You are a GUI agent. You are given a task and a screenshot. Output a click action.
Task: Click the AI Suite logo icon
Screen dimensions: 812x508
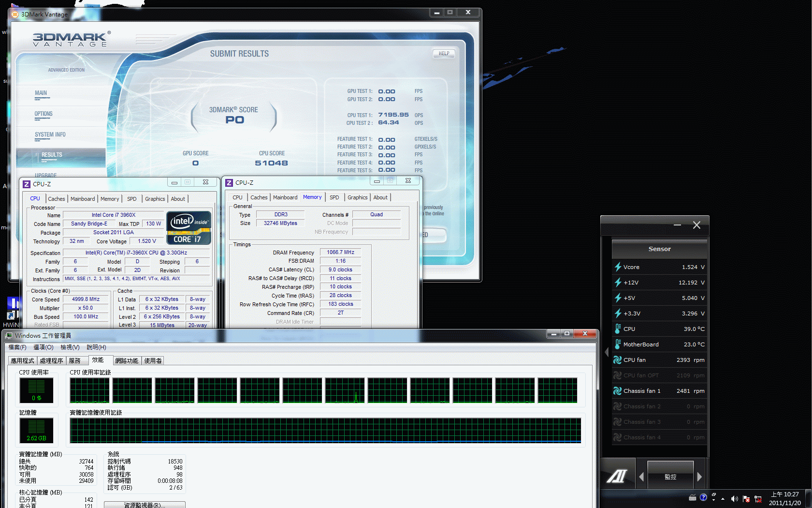(617, 477)
